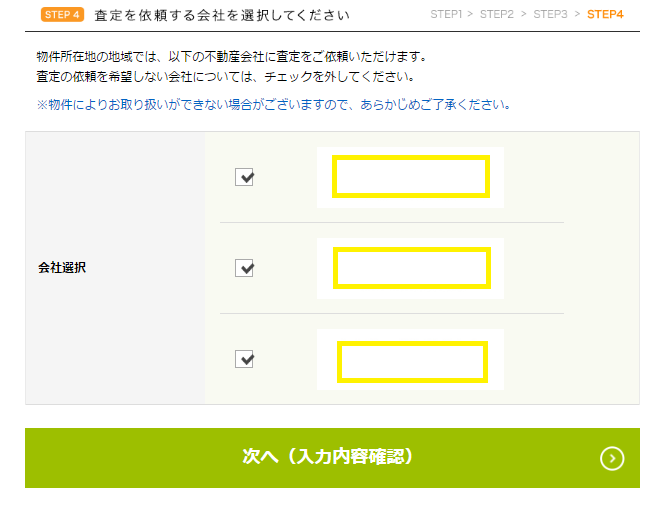The width and height of the screenshot is (665, 513).
Task: Go to STEP3 in progress indicator
Action: pyautogui.click(x=550, y=14)
